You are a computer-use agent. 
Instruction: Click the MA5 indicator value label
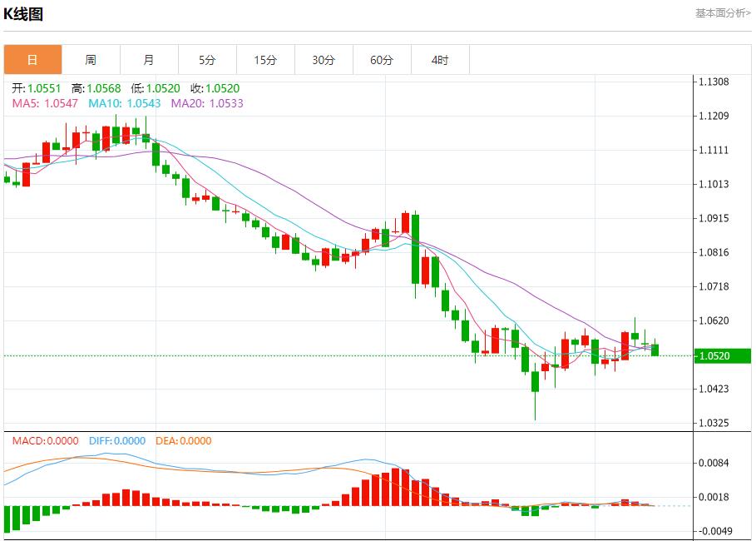[45, 103]
